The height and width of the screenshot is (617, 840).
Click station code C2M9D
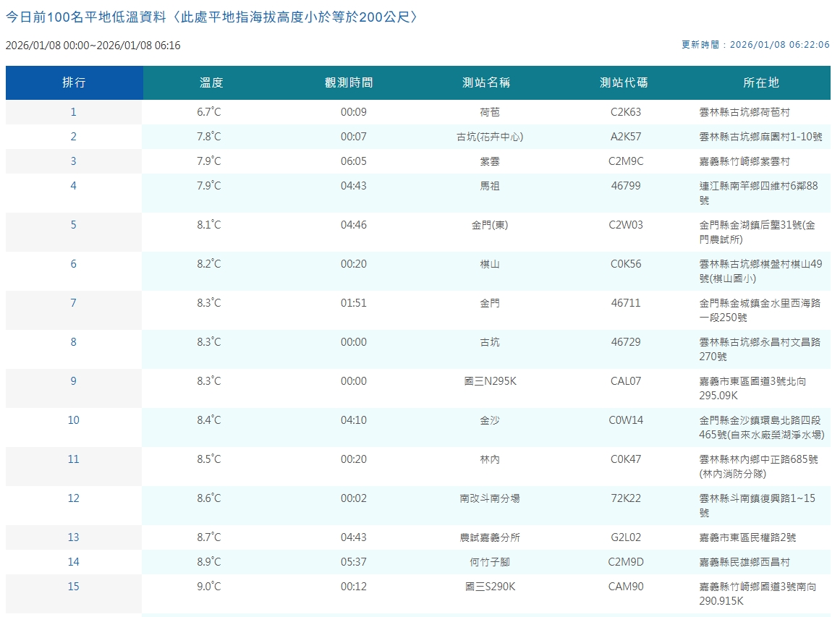tap(626, 562)
